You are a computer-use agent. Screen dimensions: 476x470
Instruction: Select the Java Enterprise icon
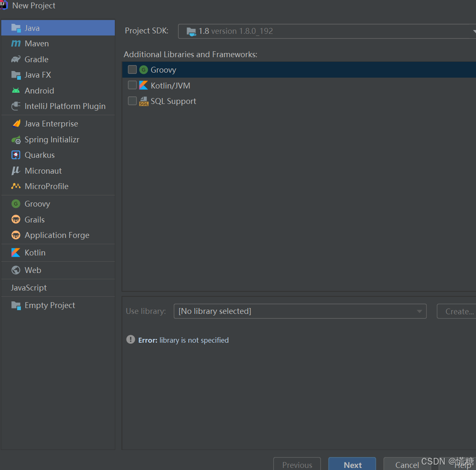click(x=16, y=124)
